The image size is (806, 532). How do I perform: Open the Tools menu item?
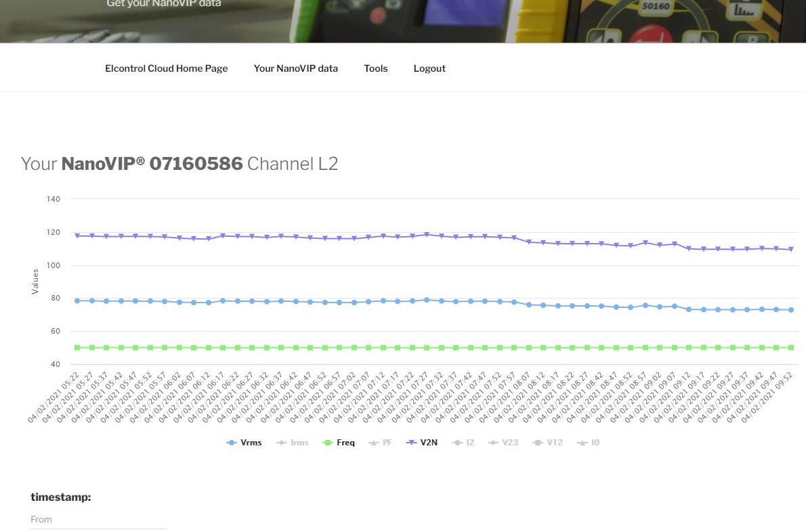pyautogui.click(x=375, y=68)
